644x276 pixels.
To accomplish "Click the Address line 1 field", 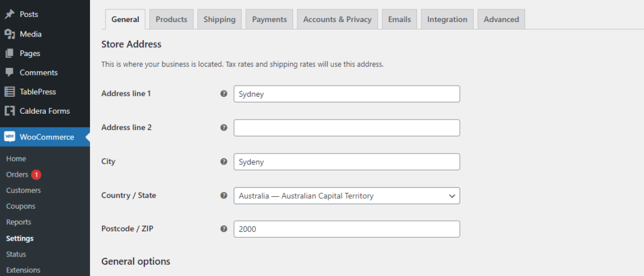I will coord(347,94).
